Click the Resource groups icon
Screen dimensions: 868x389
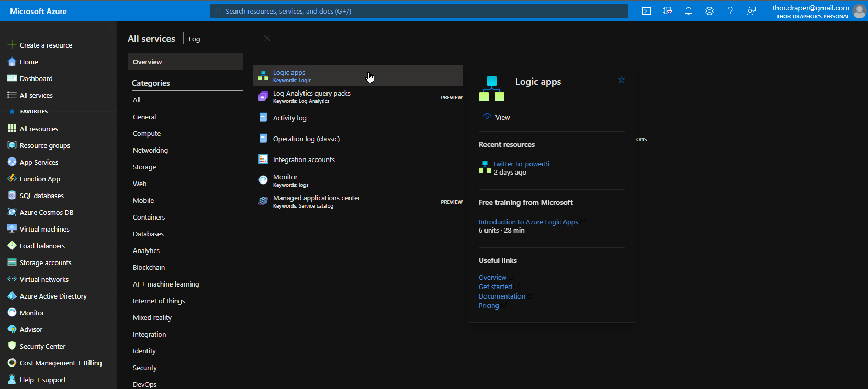12,145
